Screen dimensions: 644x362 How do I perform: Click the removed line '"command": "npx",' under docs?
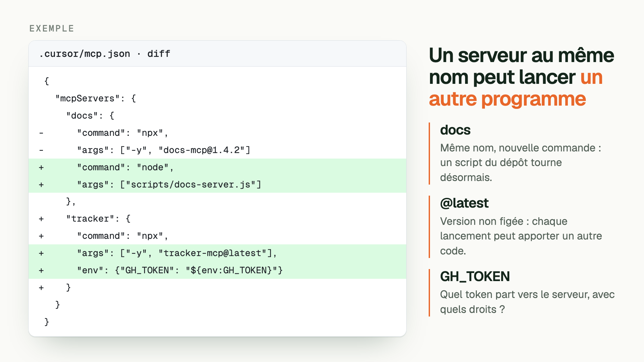[217, 133]
